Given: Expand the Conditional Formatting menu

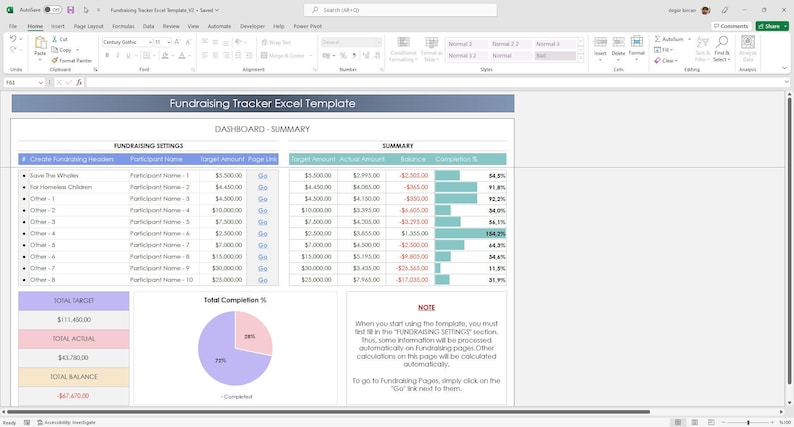Looking at the screenshot, I should [x=404, y=49].
